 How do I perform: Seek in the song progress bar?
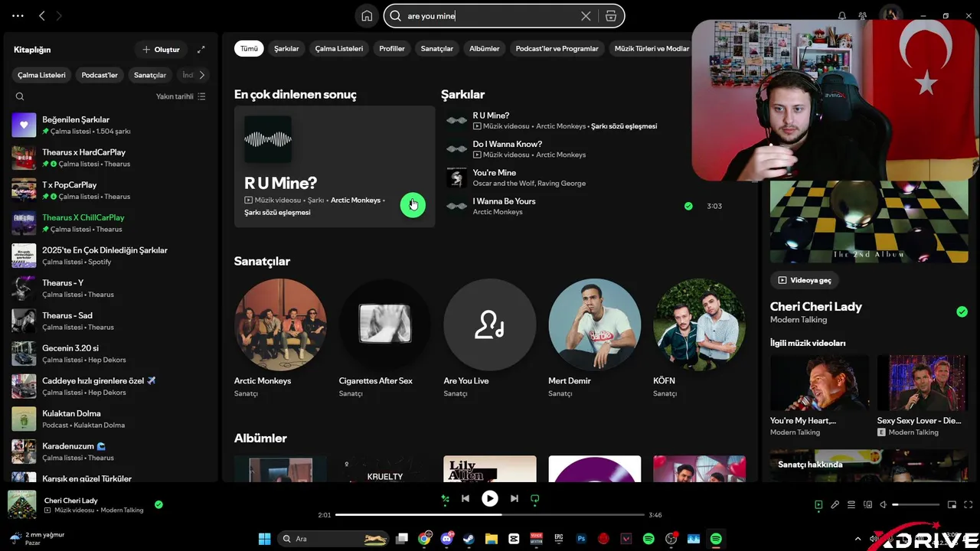coord(490,515)
